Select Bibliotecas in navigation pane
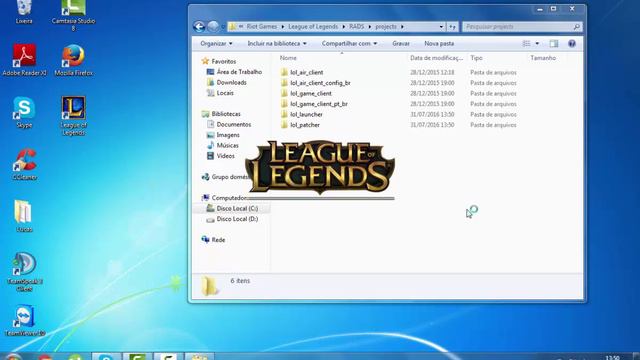Image resolution: width=640 pixels, height=360 pixels. coord(221,114)
